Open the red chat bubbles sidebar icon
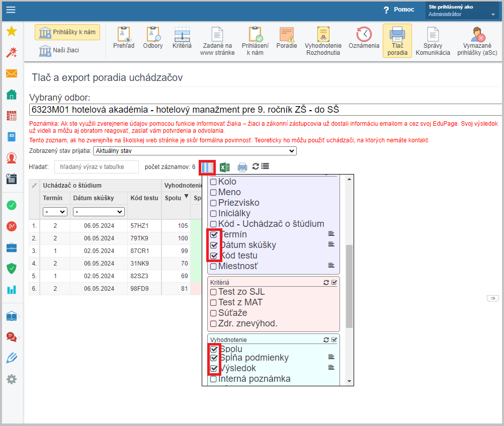 click(12, 337)
